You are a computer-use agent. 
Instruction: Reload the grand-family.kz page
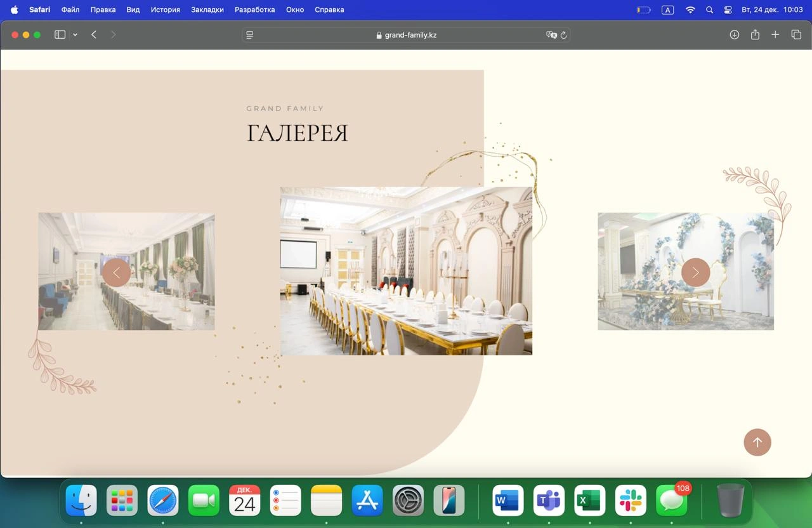[x=563, y=35]
